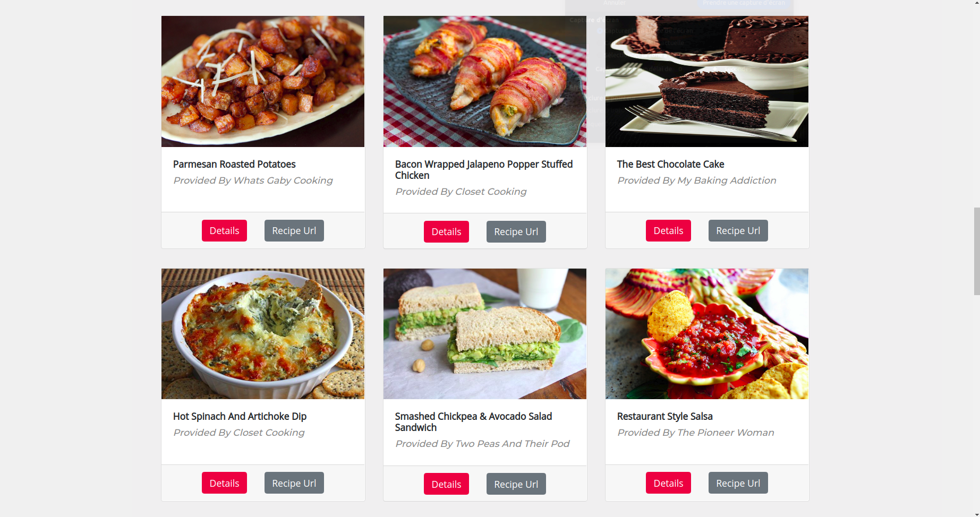This screenshot has height=517, width=980.
Task: Open Details for Parmesan Roasted Potatoes
Action: click(x=224, y=231)
